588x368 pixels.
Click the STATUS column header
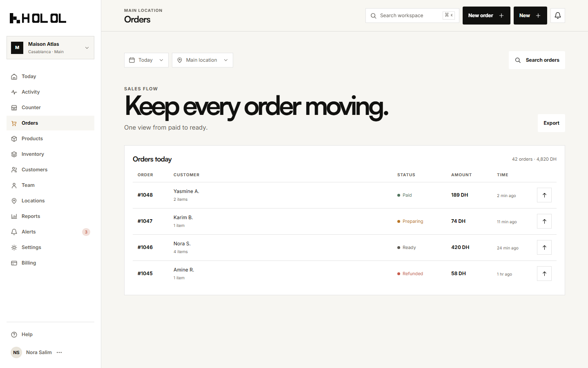[406, 175]
